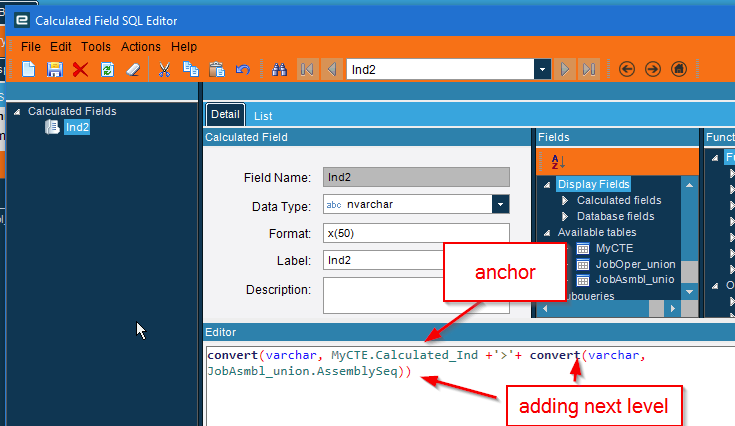Image resolution: width=735 pixels, height=426 pixels.
Task: Click the Home toolbar icon
Action: [x=679, y=69]
